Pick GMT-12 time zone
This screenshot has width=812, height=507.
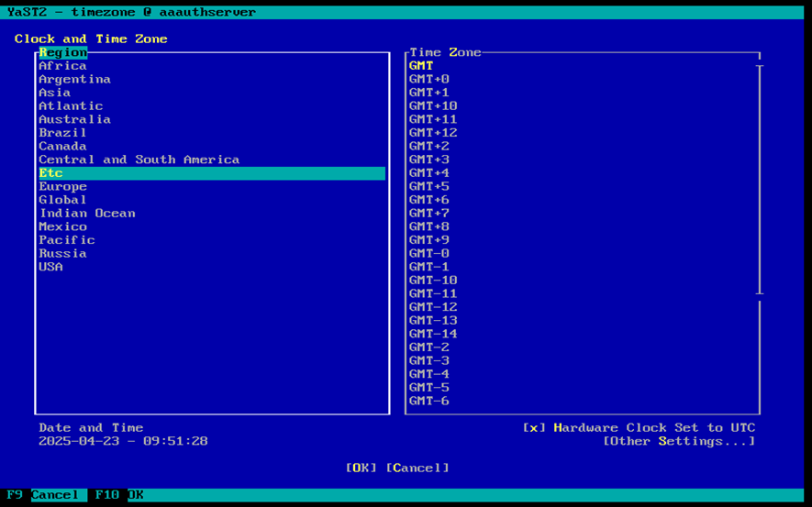(x=433, y=308)
